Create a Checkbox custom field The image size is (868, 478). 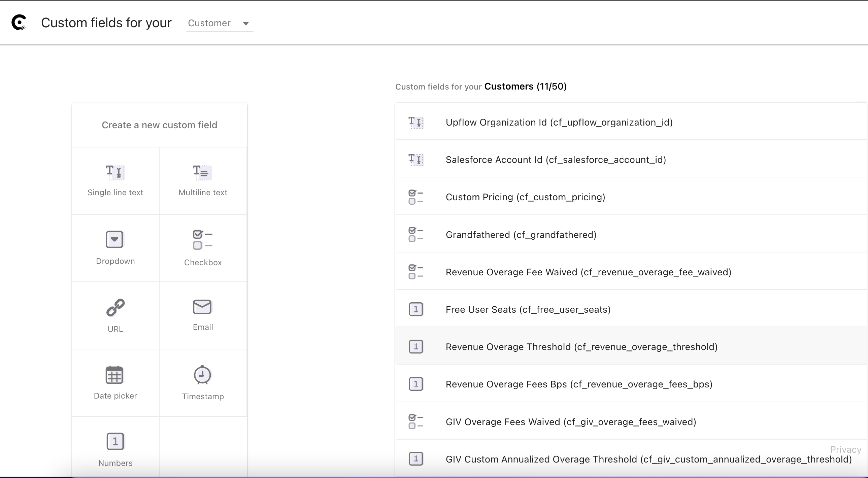click(203, 248)
